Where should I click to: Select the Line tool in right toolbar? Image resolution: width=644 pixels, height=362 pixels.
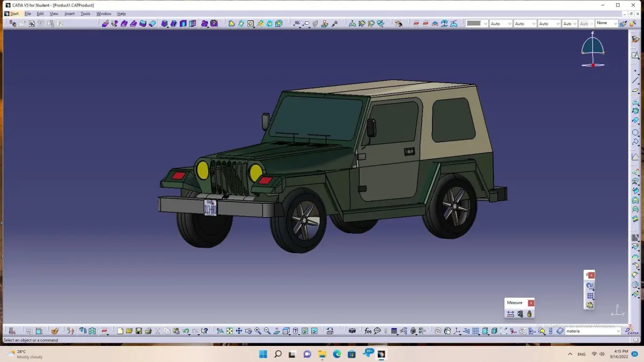coord(635,80)
